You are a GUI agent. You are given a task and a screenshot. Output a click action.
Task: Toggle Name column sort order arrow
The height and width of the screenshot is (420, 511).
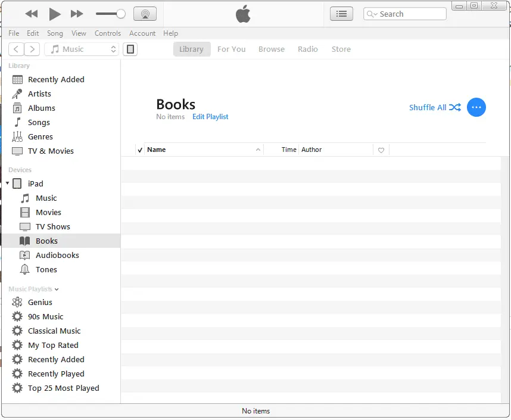[258, 150]
